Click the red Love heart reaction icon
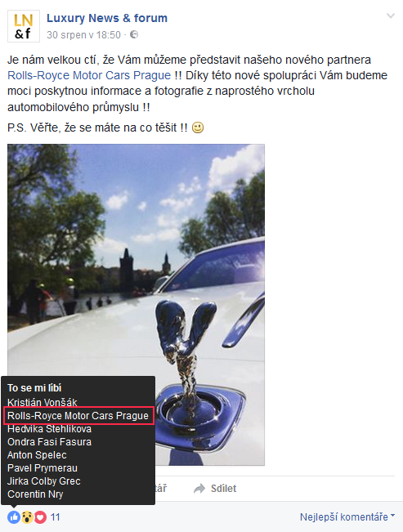 pos(40,517)
